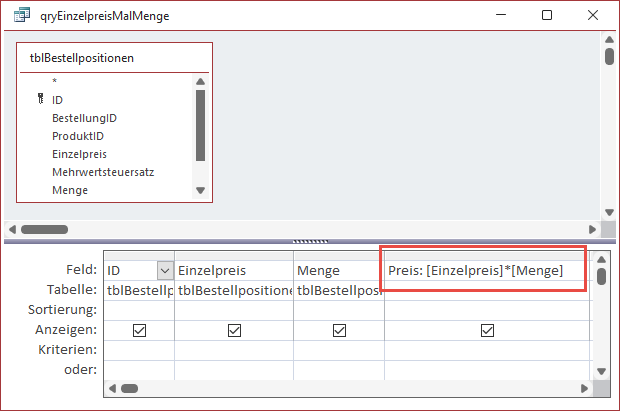
Task: Select the Mehrwertsteuersatz field in the table
Action: coord(102,172)
